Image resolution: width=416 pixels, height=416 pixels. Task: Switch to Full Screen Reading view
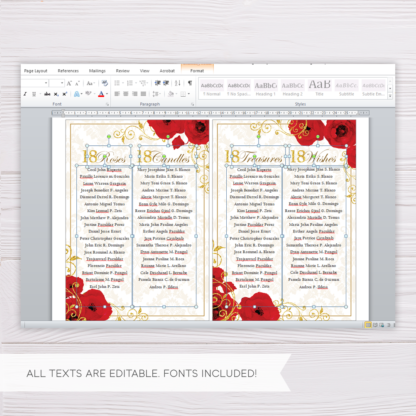tap(375, 325)
